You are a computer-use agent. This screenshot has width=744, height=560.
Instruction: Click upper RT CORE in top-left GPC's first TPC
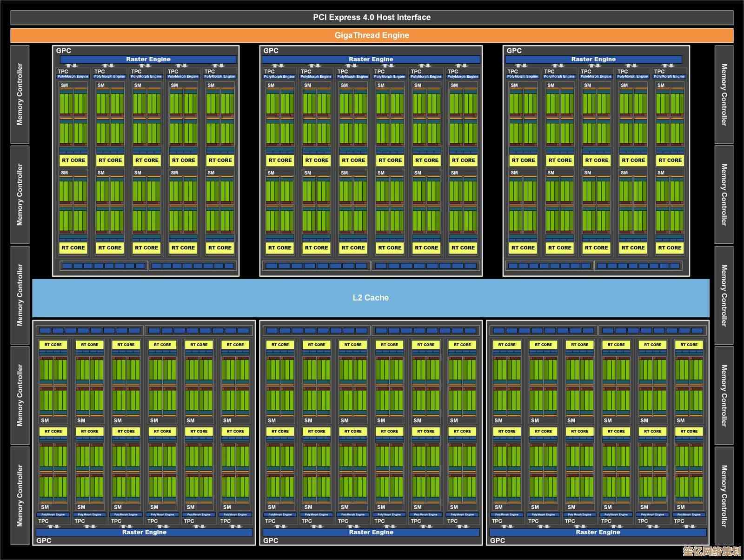(x=73, y=160)
